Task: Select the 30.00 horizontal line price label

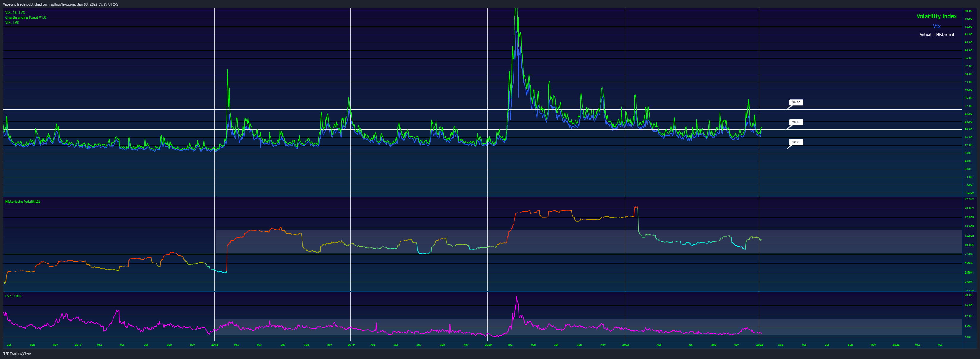Action: pos(796,102)
